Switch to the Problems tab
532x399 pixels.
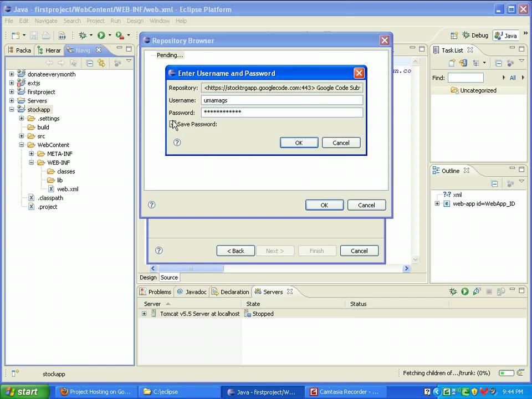click(156, 292)
